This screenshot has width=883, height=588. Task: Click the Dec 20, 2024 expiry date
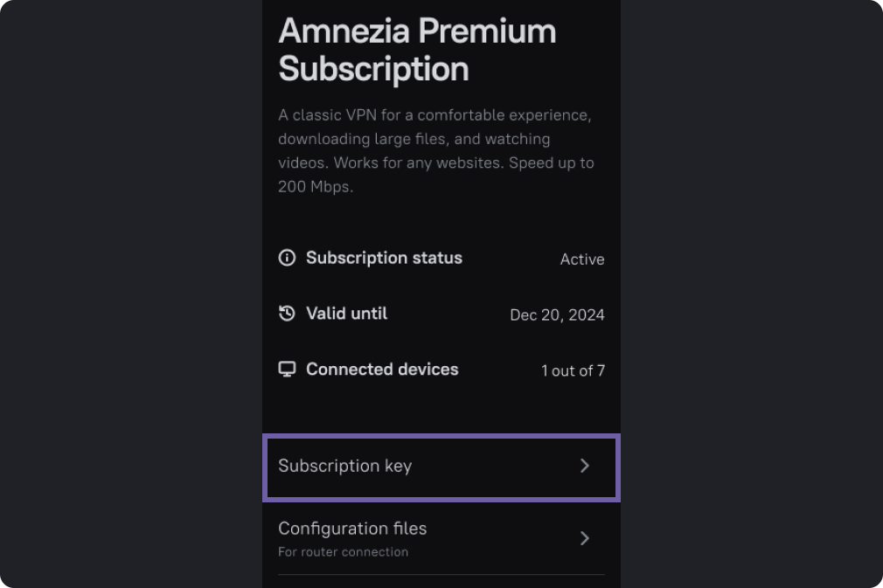tap(557, 315)
